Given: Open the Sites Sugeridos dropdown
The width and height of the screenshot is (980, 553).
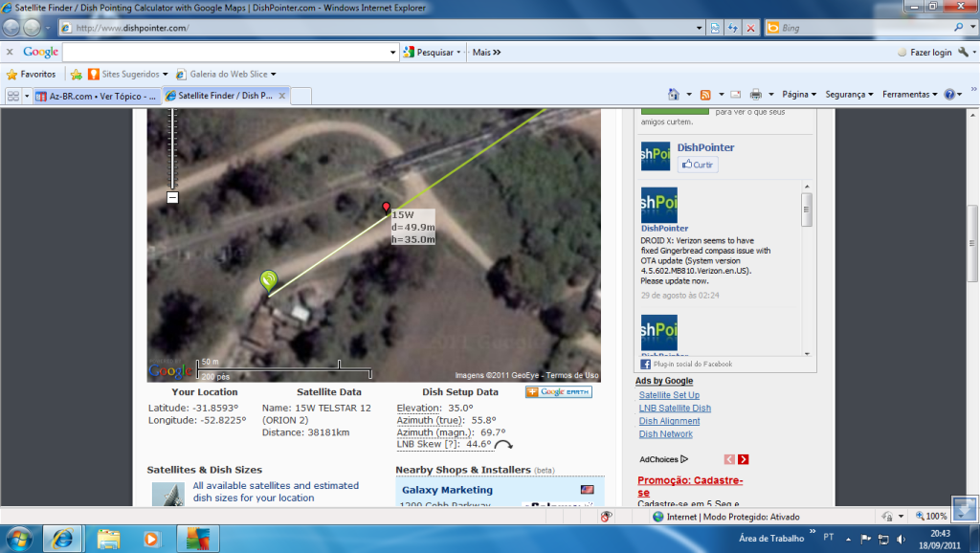Looking at the screenshot, I should (x=165, y=75).
